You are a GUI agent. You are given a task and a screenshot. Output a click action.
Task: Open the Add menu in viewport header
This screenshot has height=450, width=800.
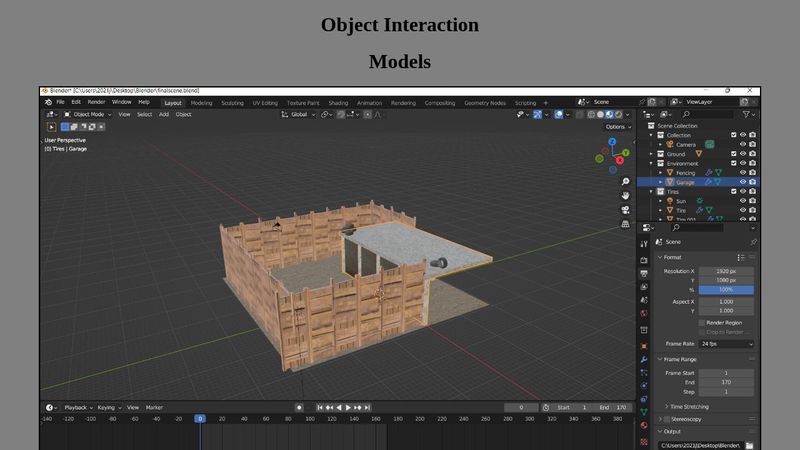[164, 115]
